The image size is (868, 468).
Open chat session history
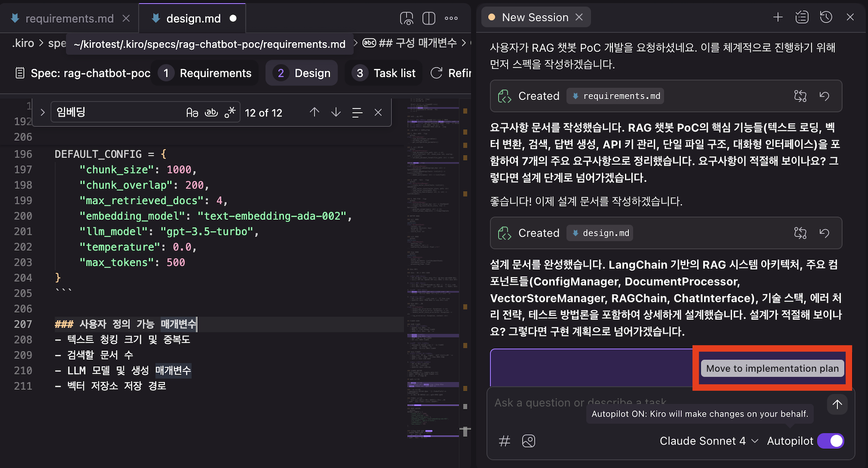click(826, 17)
